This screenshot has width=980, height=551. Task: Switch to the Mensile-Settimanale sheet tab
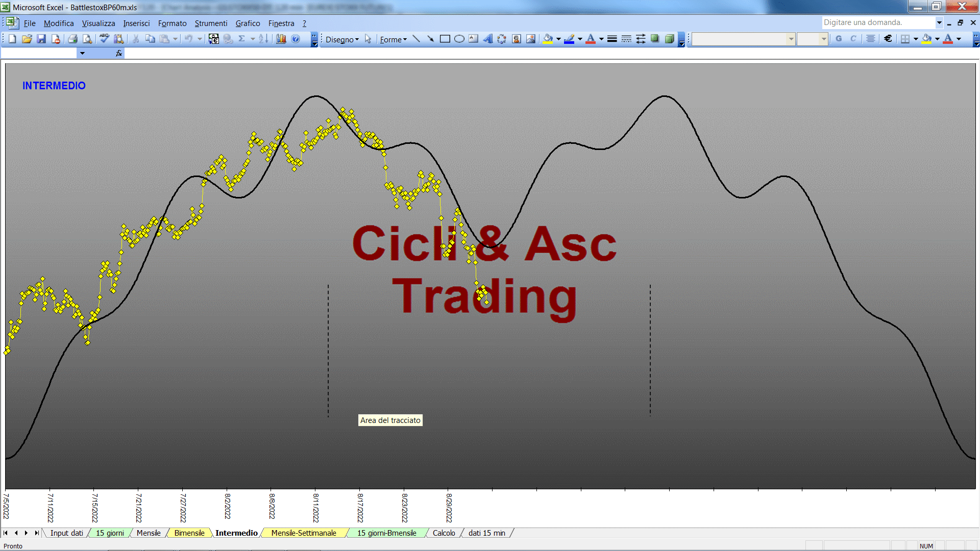304,533
